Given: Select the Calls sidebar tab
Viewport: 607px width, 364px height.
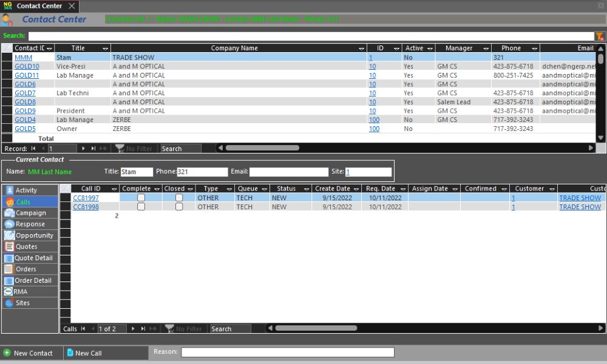Looking at the screenshot, I should coord(24,202).
